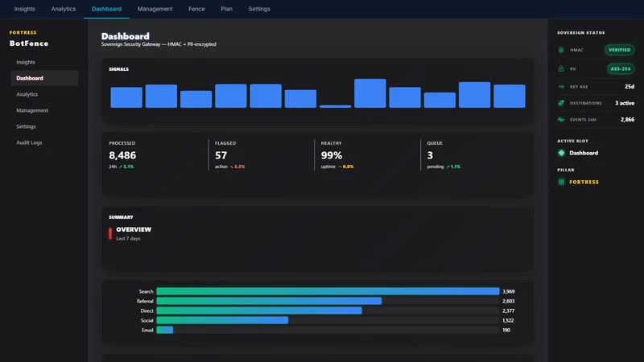Click the Active Slot diamond icon
The width and height of the screenshot is (644, 362).
coord(561,153)
